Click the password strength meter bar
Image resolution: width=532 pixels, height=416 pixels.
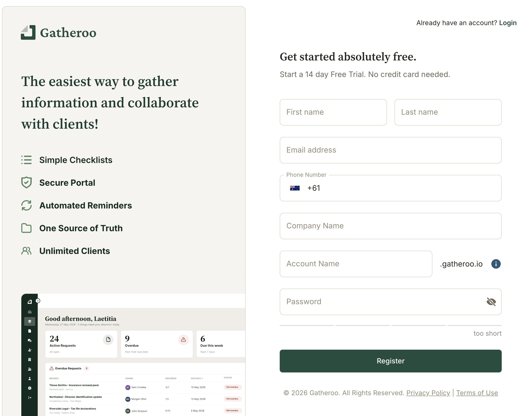(390, 325)
